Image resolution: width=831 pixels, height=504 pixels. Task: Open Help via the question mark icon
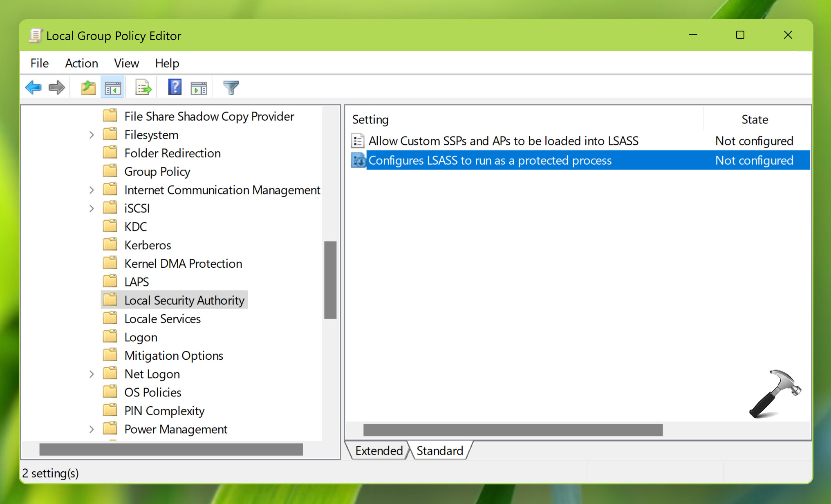(175, 87)
